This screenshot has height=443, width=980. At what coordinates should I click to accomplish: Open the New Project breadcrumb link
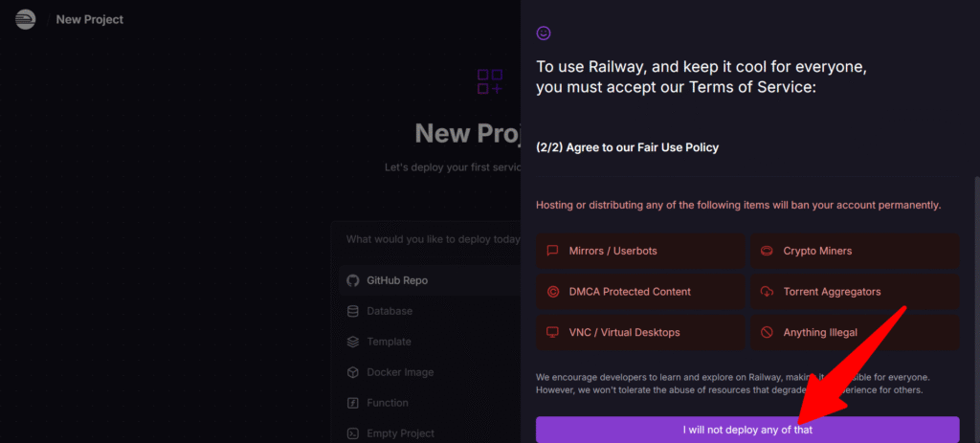90,19
